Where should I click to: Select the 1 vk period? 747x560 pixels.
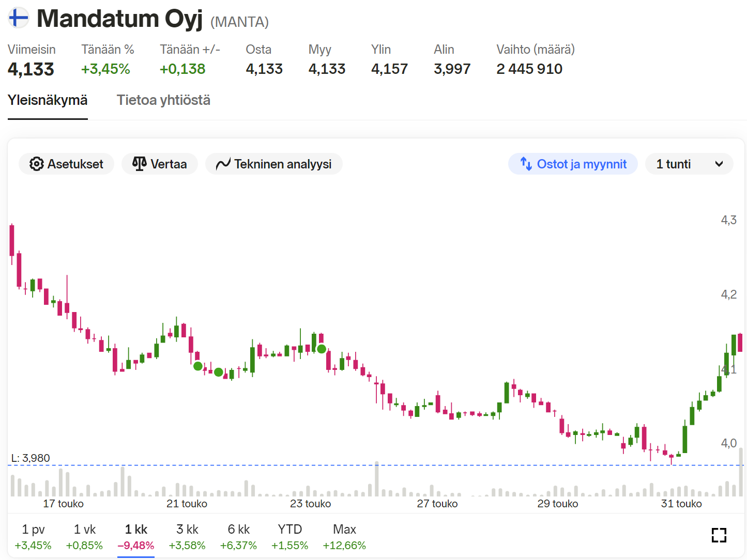pyautogui.click(x=84, y=537)
